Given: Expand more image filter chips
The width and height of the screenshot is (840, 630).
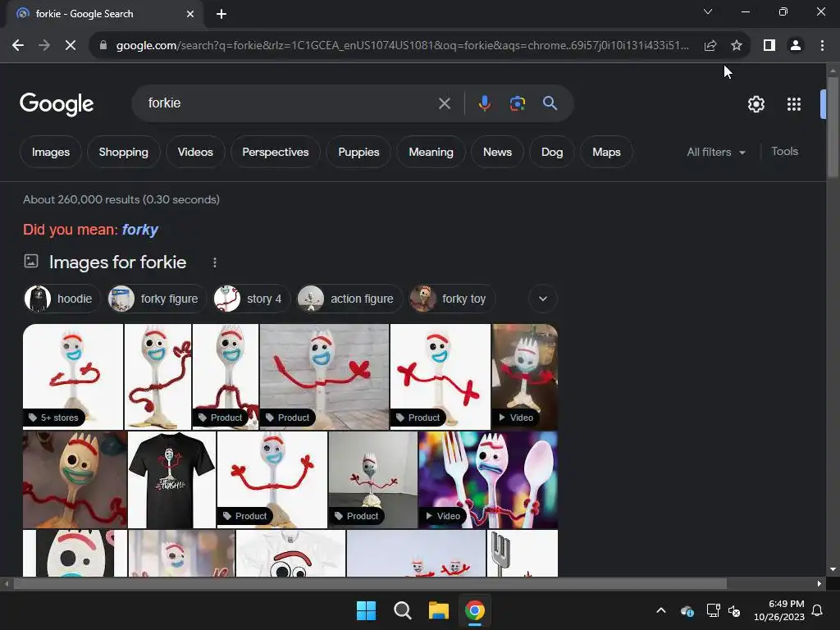Looking at the screenshot, I should 543,299.
